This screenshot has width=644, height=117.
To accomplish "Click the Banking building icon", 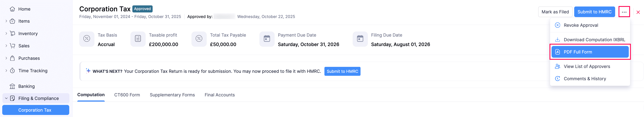I will point(12,86).
